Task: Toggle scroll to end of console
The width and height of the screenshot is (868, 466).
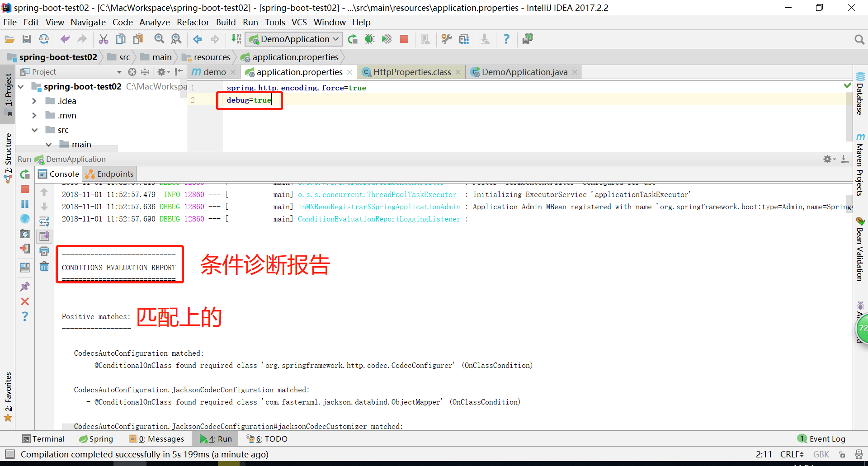Action: click(x=44, y=236)
